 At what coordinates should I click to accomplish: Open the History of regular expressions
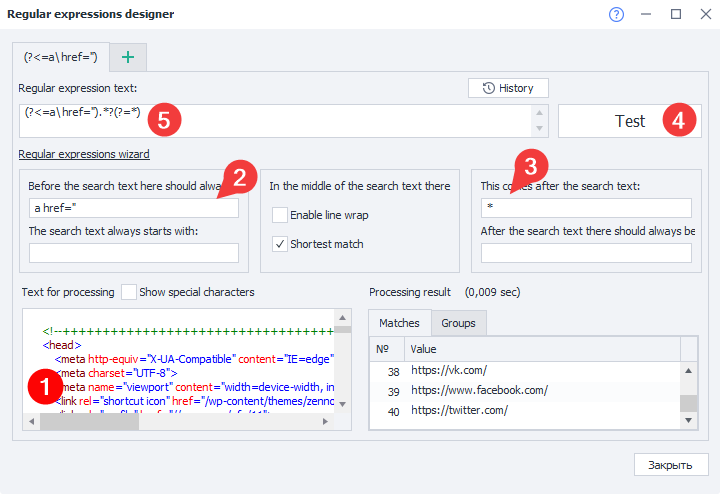point(508,88)
